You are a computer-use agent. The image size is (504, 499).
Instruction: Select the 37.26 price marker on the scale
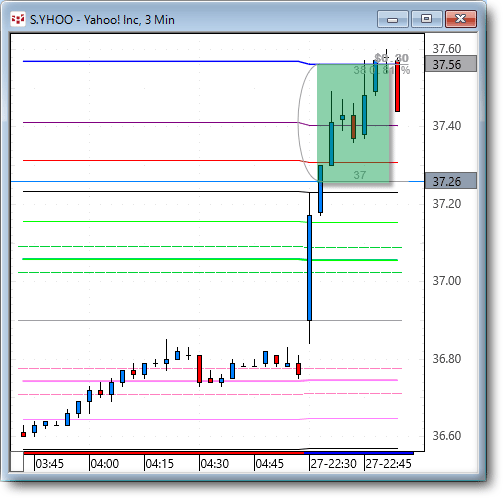point(451,181)
